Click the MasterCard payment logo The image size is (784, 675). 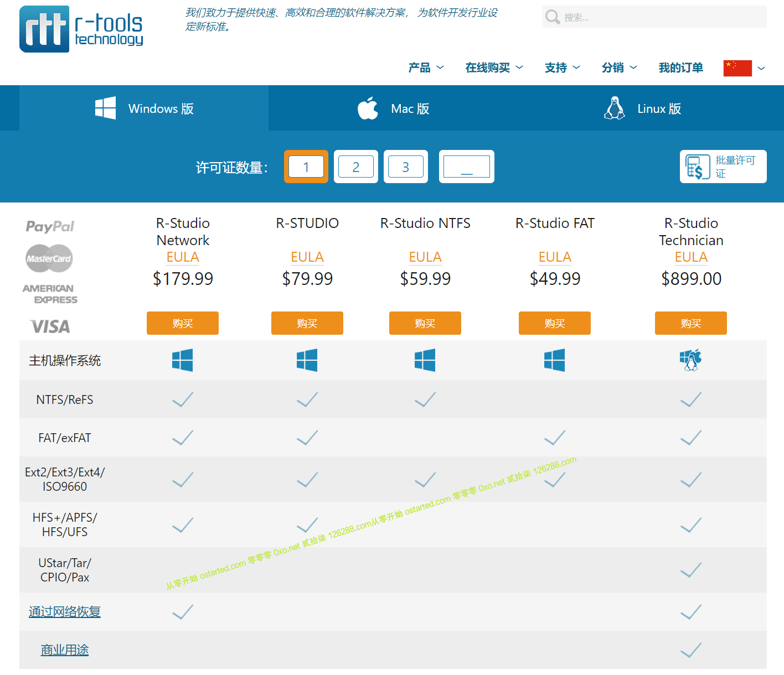49,258
